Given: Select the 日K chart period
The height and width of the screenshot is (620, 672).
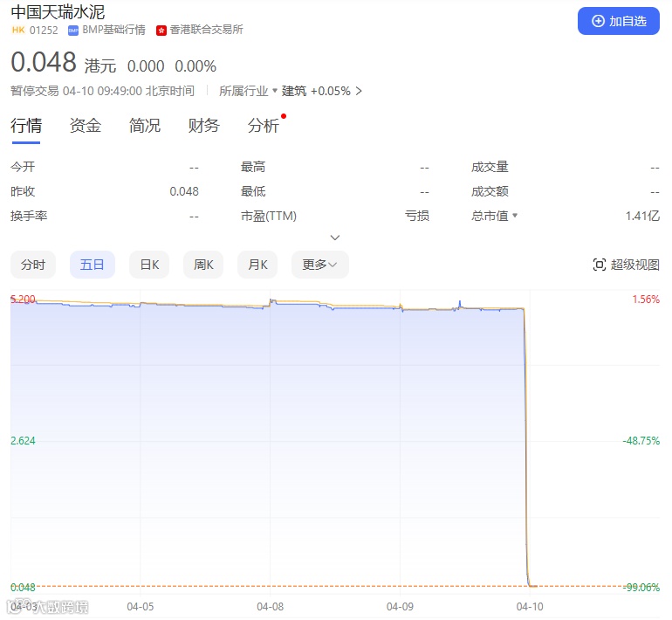Looking at the screenshot, I should (x=149, y=265).
